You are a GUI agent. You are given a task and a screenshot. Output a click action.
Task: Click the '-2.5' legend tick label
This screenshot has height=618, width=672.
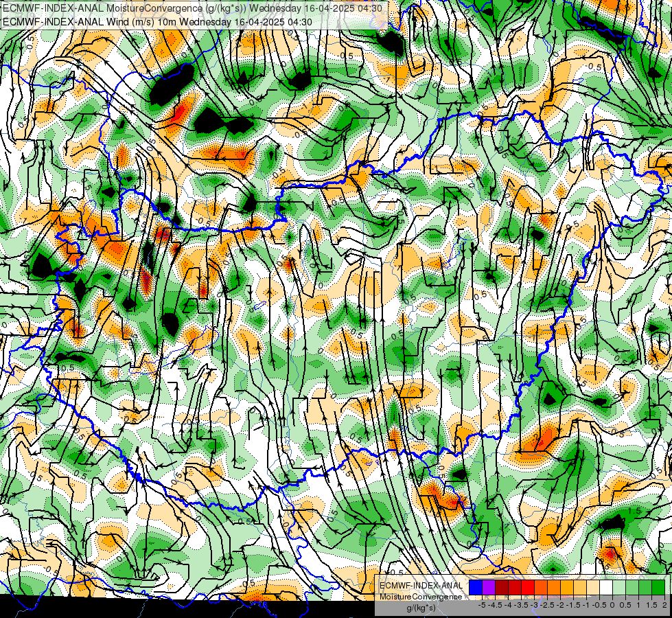click(x=547, y=605)
